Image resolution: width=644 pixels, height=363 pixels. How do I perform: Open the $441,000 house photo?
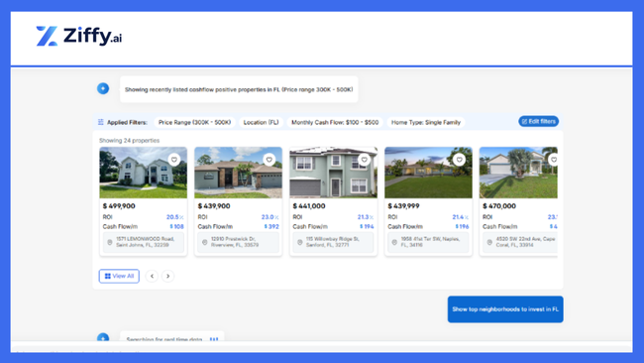[334, 173]
